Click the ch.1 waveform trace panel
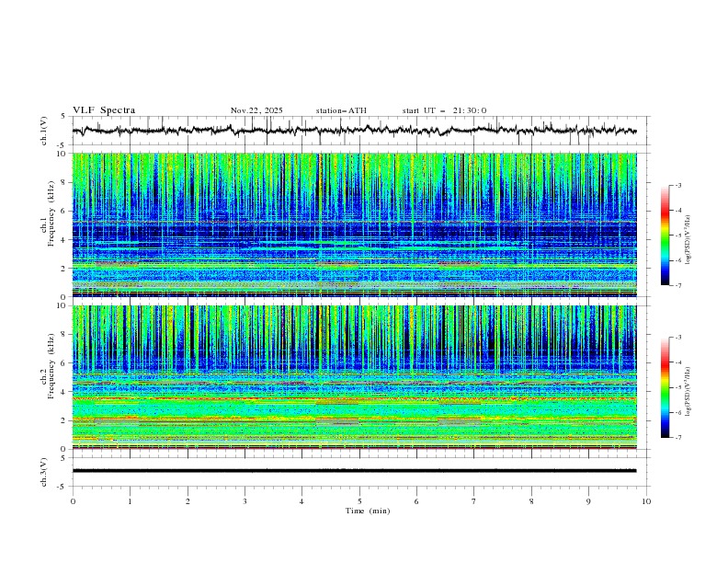This screenshot has width=728, height=563. point(359,131)
